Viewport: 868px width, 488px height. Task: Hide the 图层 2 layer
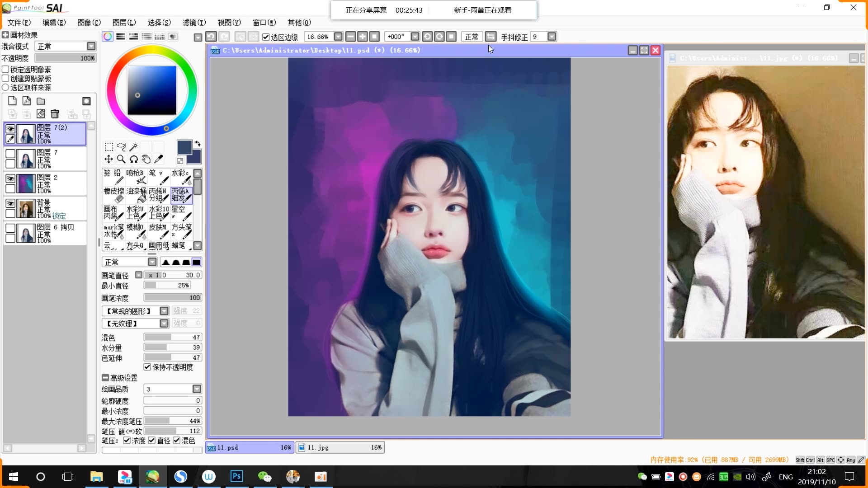click(10, 178)
